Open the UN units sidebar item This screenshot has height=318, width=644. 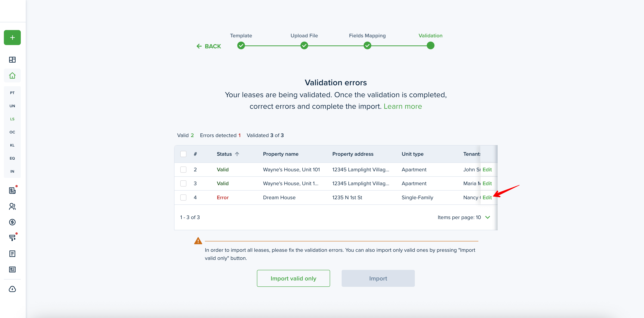tap(12, 106)
